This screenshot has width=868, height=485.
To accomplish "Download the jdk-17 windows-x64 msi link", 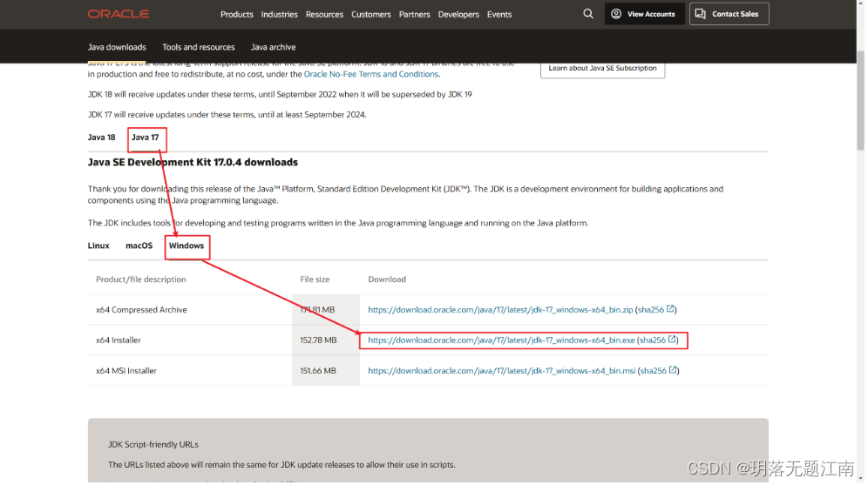I will click(x=501, y=371).
